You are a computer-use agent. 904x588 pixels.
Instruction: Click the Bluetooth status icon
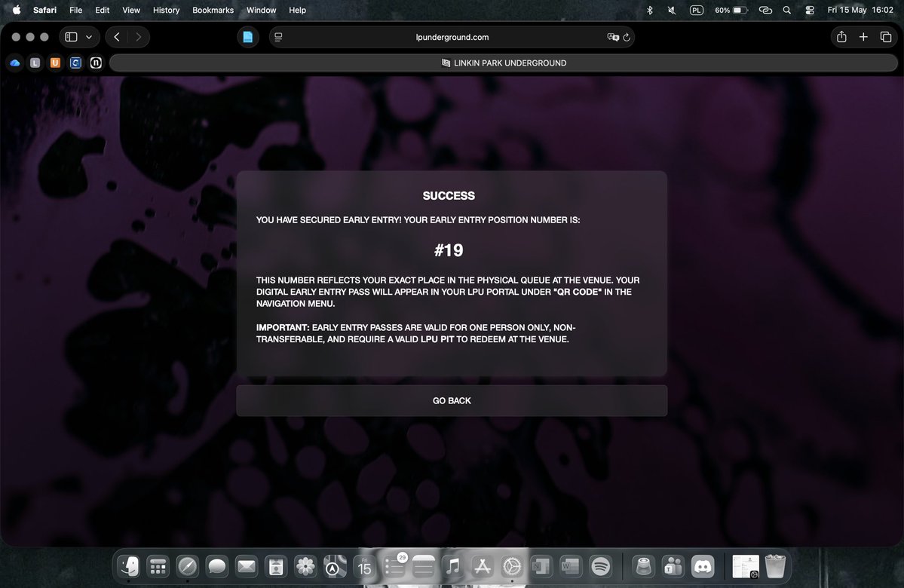coord(650,10)
